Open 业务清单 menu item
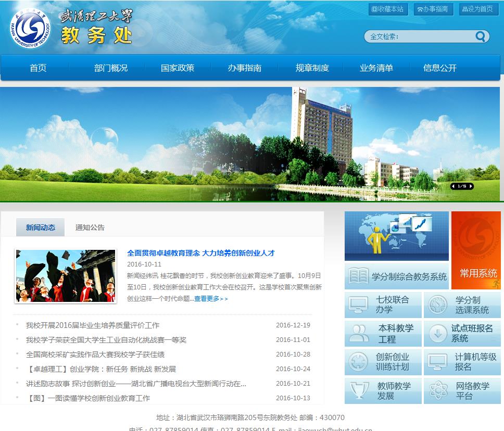The height and width of the screenshot is (431, 504). (376, 68)
